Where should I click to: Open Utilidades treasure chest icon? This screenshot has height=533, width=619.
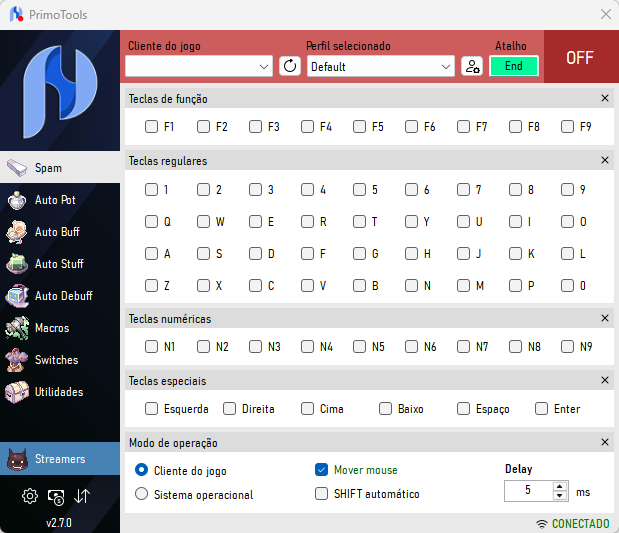[x=17, y=392]
